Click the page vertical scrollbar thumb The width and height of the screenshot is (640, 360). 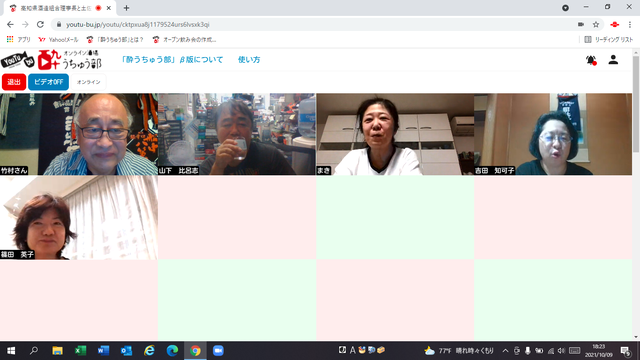[x=636, y=104]
